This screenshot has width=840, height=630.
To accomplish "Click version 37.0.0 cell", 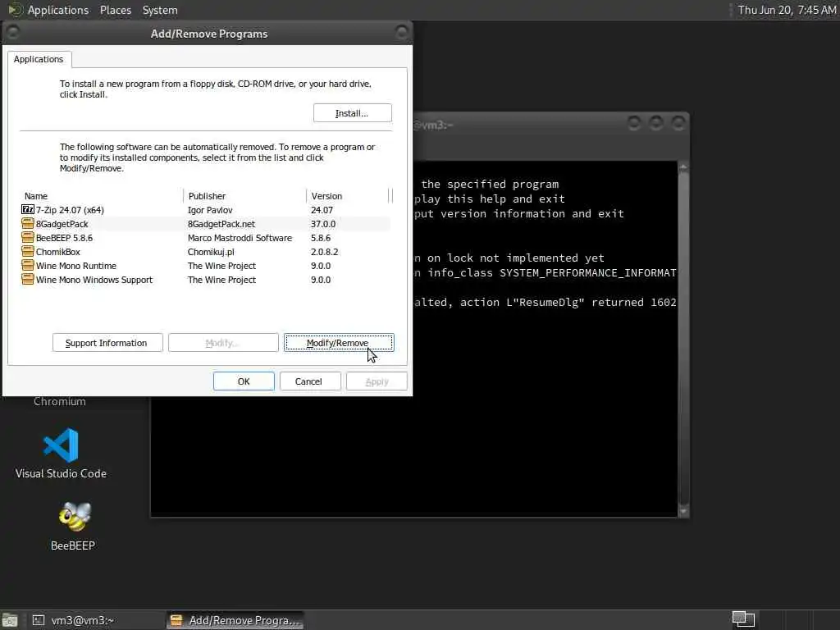I will pos(323,224).
